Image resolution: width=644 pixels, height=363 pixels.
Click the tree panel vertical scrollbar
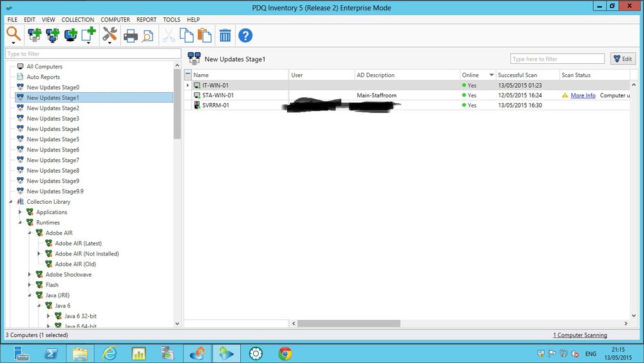point(178,104)
